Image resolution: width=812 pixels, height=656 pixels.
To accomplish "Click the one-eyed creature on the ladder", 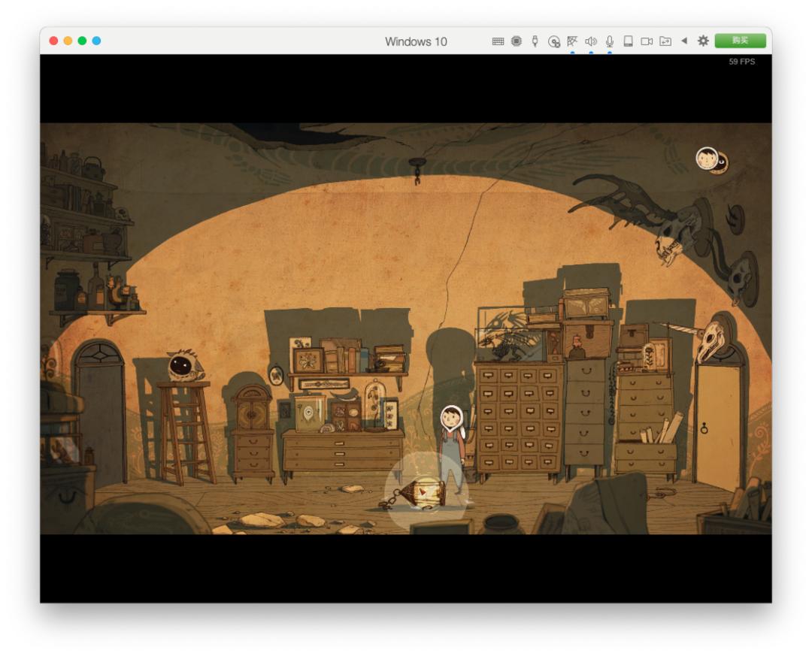I will click(180, 366).
